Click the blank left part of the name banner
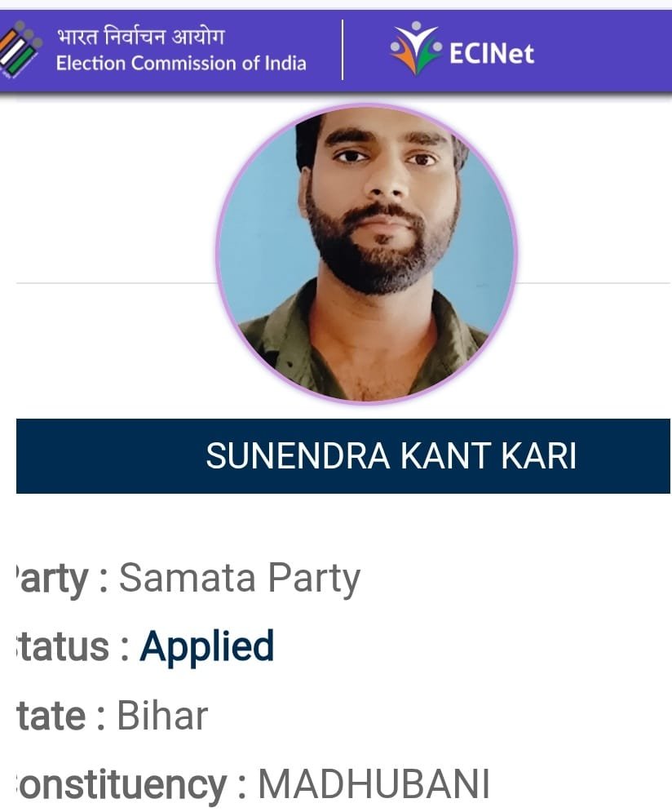The width and height of the screenshot is (672, 812). 106,456
